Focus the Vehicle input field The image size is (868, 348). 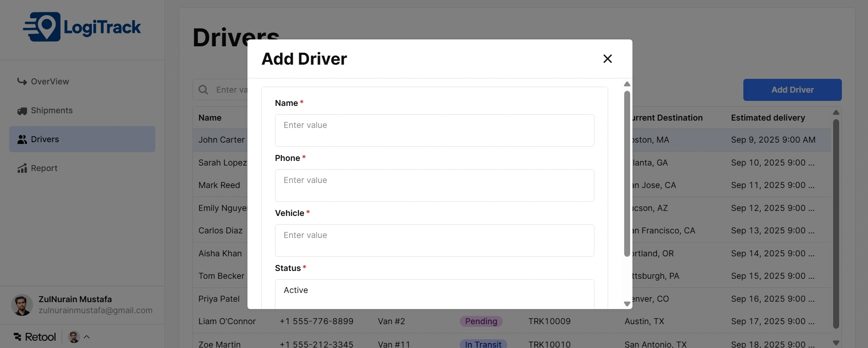[434, 241]
